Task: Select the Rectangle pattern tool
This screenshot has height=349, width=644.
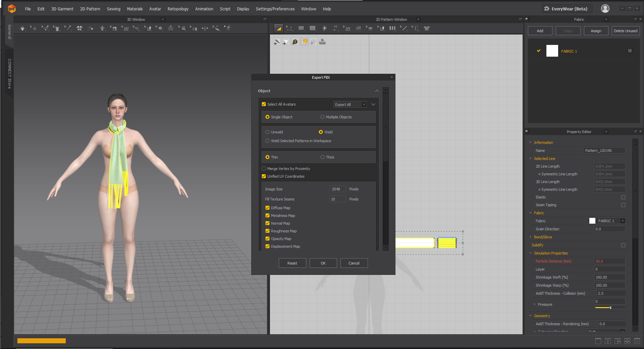Action: pyautogui.click(x=301, y=28)
